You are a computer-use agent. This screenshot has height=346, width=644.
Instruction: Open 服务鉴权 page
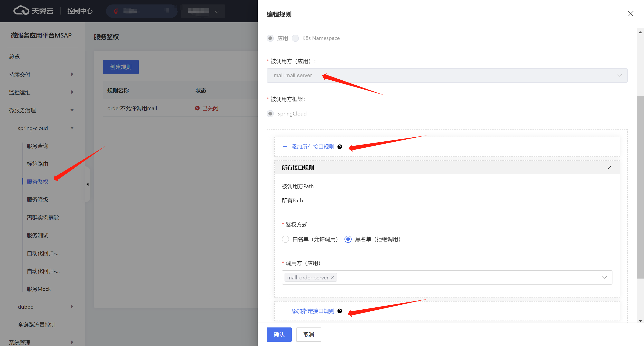click(x=38, y=182)
